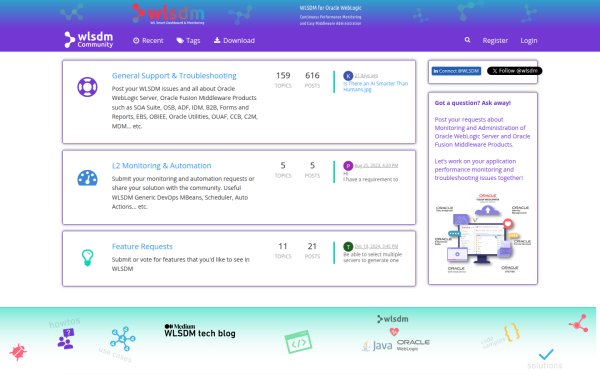Open the Login page
The image size is (600, 375).
pos(529,41)
